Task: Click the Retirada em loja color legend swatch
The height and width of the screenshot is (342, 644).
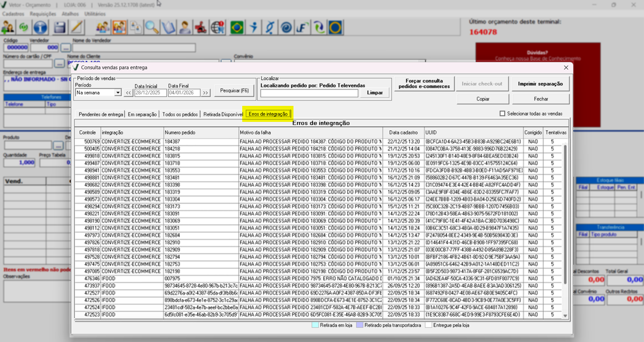Action: tap(315, 325)
